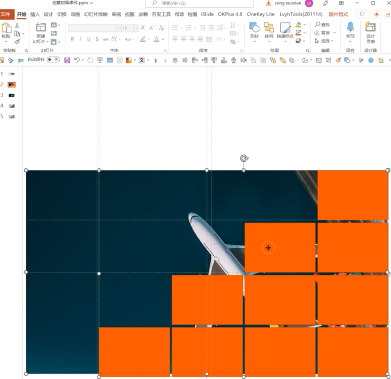
Task: Open the Designer ideas icon
Action: (x=370, y=27)
